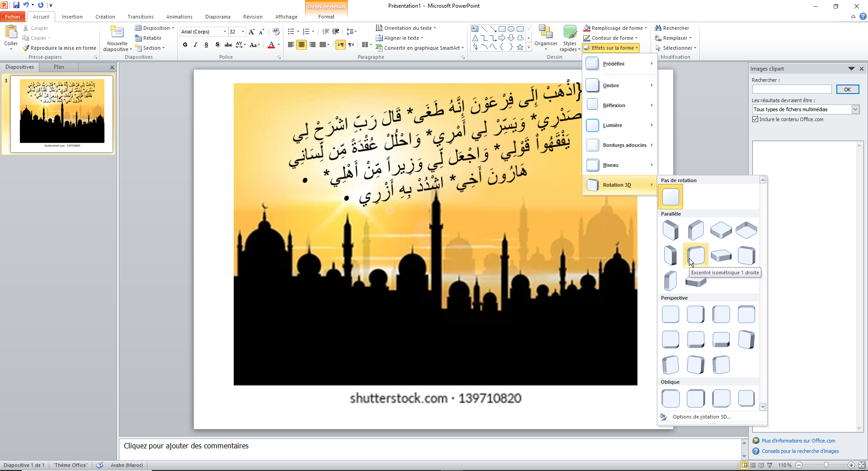This screenshot has width=868, height=471.
Task: Set right-to-left text direction
Action: tap(351, 45)
